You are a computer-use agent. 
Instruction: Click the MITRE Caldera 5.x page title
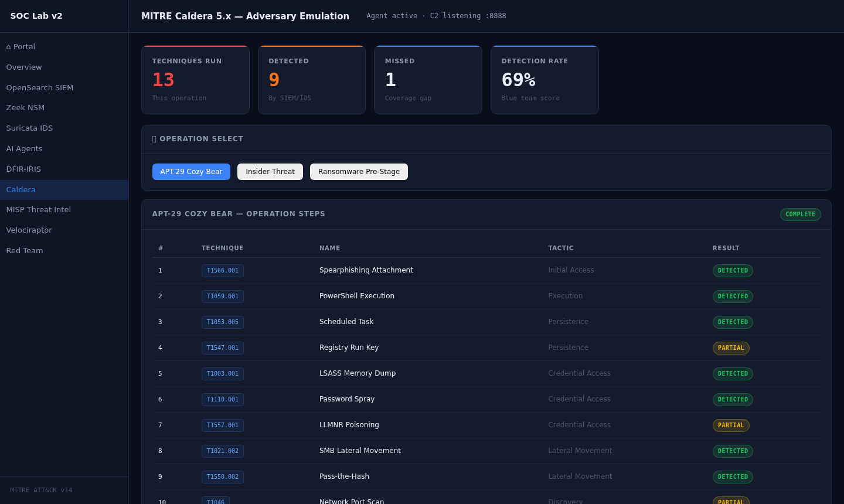coord(245,16)
